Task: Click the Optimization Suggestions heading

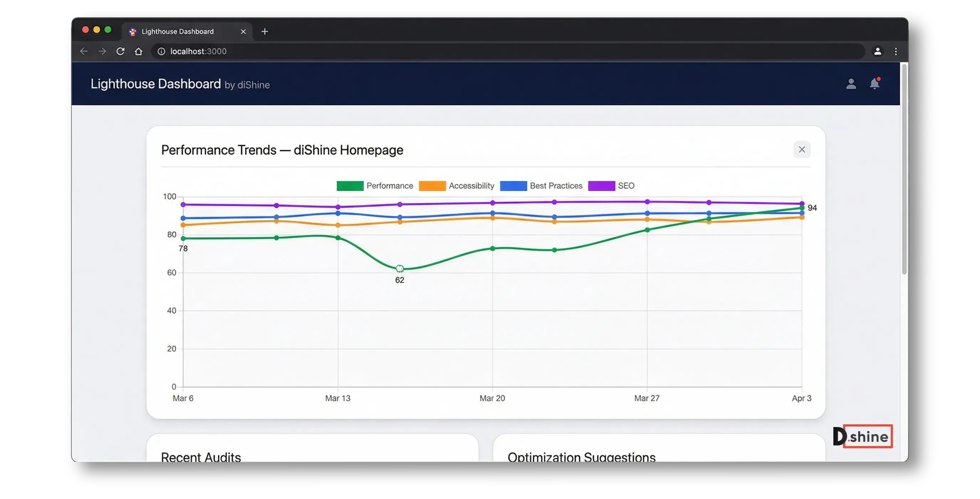Action: click(581, 456)
